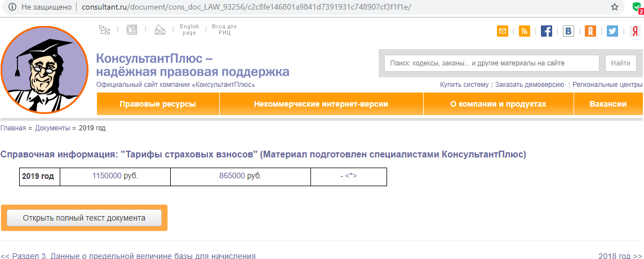Open Региональные центры link

(x=607, y=85)
